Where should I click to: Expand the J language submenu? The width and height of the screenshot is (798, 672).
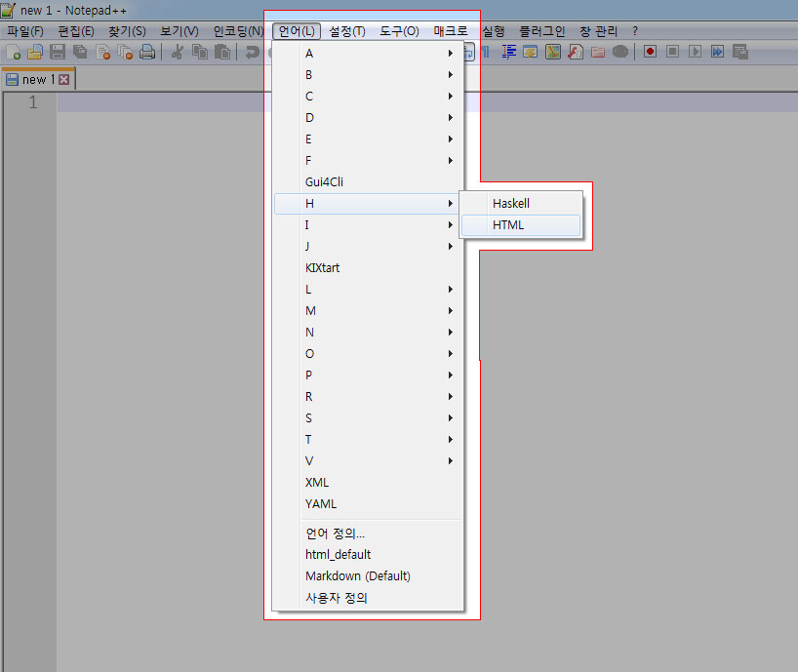368,246
